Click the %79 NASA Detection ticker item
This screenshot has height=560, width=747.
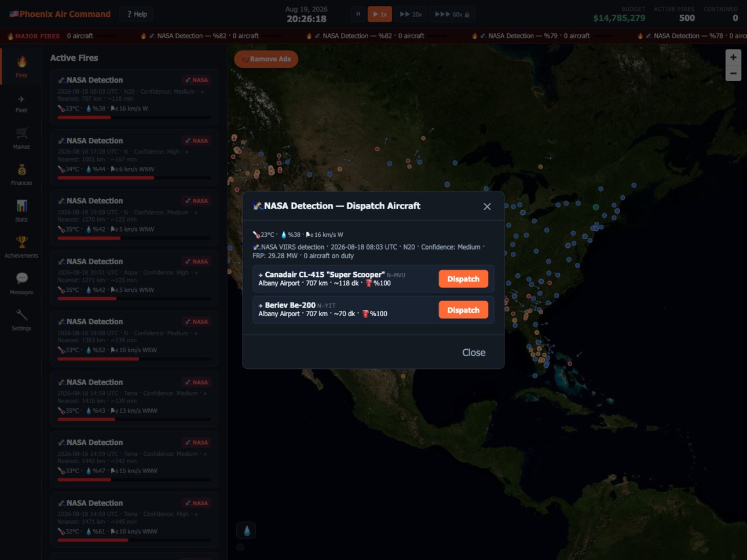(530, 36)
